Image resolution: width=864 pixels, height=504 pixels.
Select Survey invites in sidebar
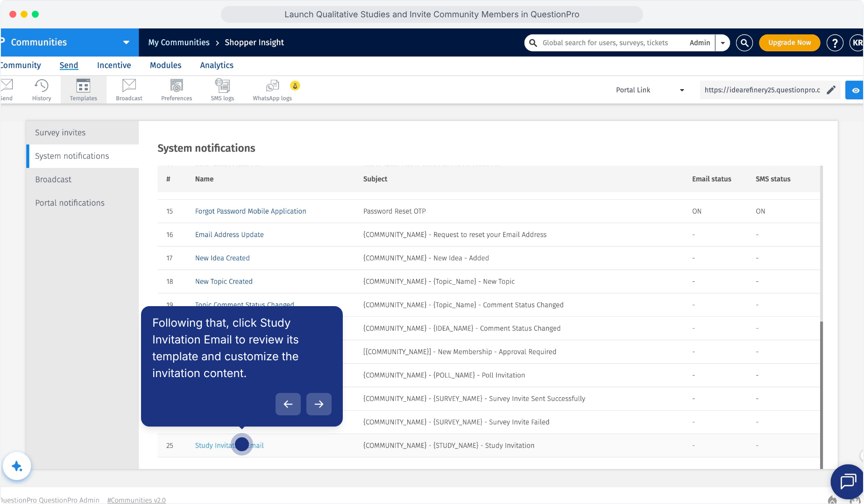pos(82,133)
